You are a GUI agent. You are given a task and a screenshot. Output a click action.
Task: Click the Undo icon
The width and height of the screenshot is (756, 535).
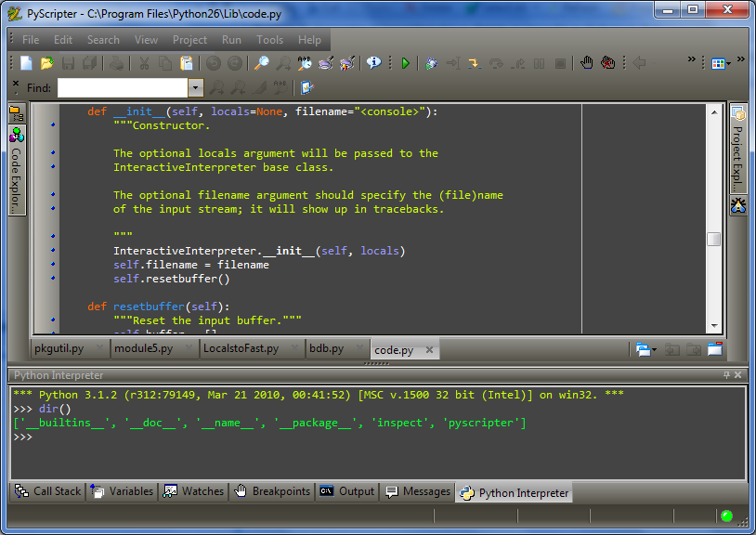click(213, 63)
